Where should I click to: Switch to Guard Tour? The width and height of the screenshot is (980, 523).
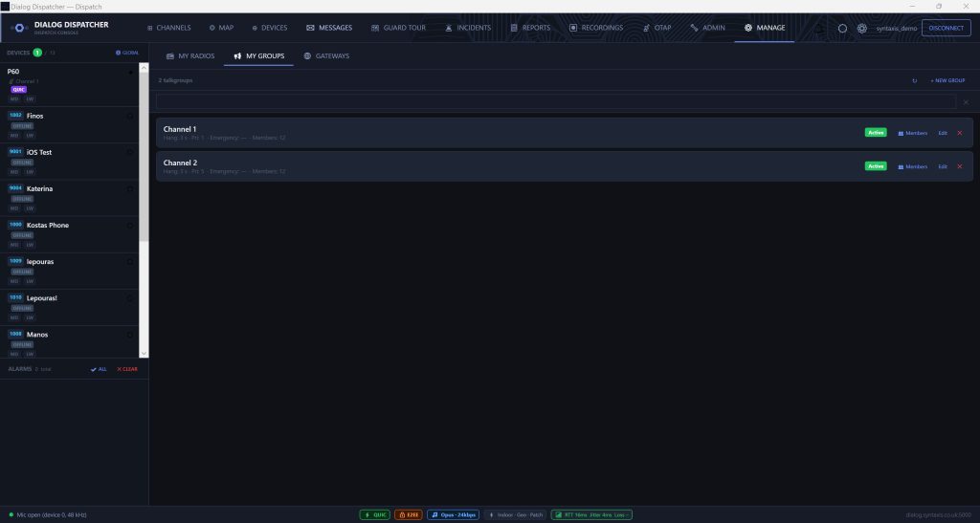398,28
